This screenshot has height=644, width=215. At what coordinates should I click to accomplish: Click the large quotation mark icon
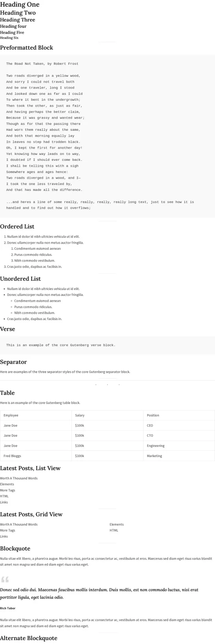[x=5, y=579]
